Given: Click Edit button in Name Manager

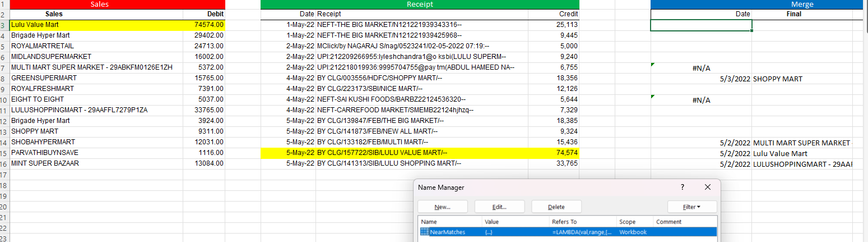Looking at the screenshot, I should click(x=499, y=207).
